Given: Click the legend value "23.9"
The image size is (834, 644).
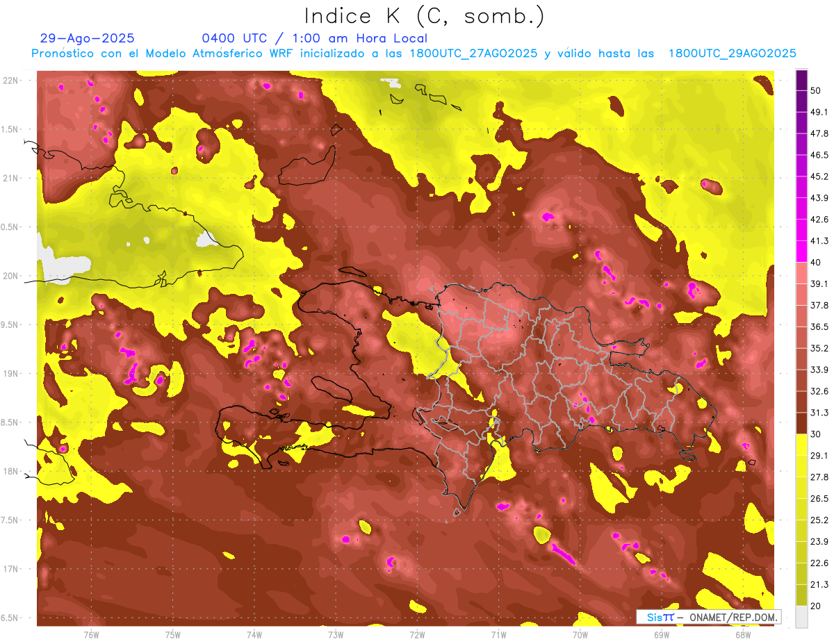Looking at the screenshot, I should coord(819,542).
